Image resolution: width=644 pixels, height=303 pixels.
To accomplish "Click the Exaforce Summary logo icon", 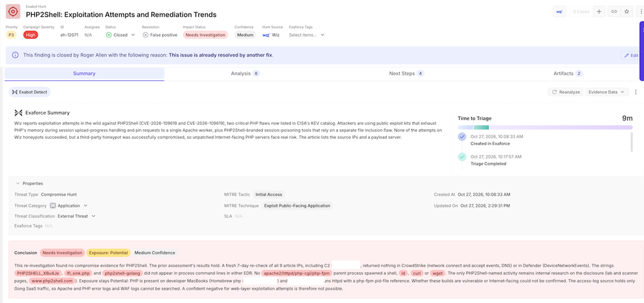I will [18, 113].
